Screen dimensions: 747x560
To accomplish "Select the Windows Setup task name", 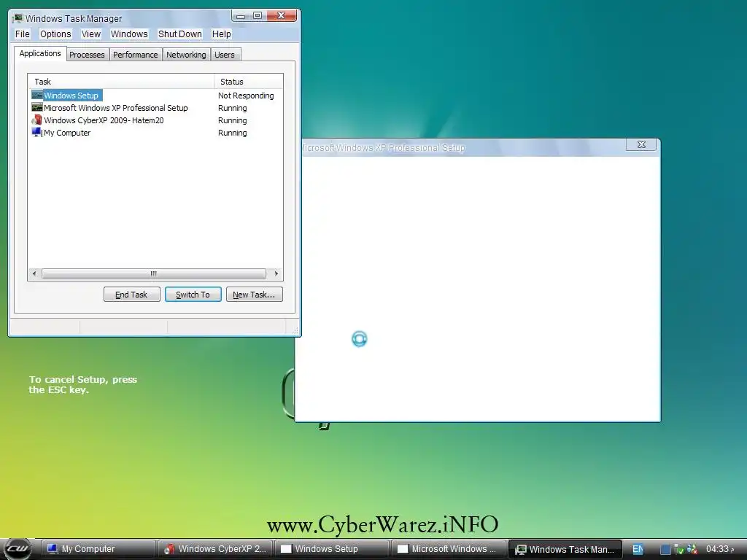I will pyautogui.click(x=71, y=96).
